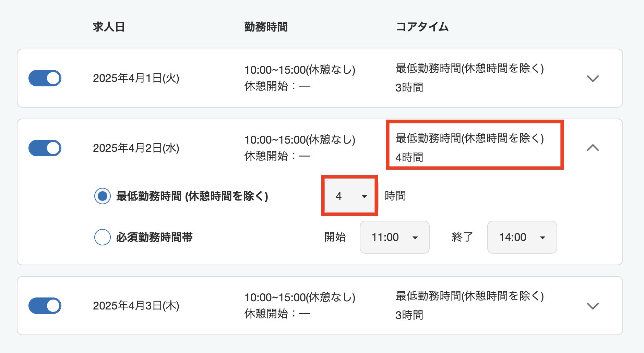Click the 求人日 column header
This screenshot has width=644, height=353.
[108, 27]
